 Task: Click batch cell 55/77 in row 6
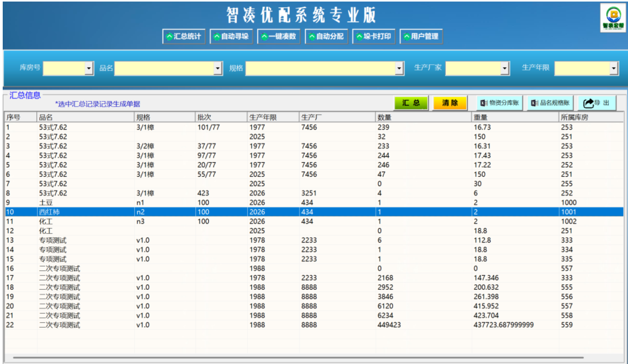click(206, 174)
